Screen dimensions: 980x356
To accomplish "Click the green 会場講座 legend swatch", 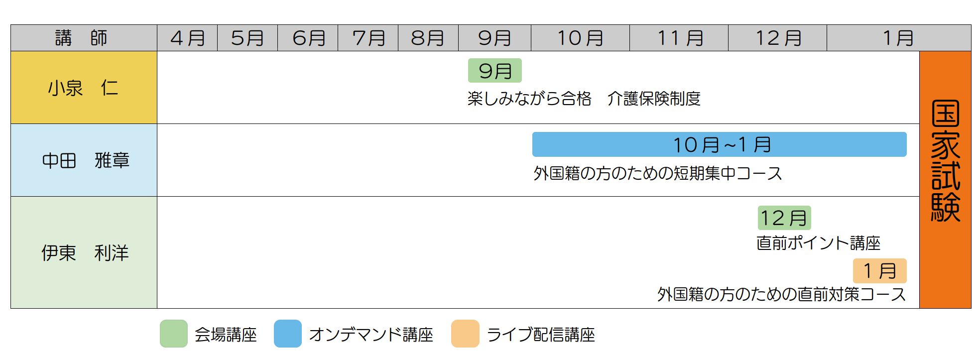I will coord(173,334).
